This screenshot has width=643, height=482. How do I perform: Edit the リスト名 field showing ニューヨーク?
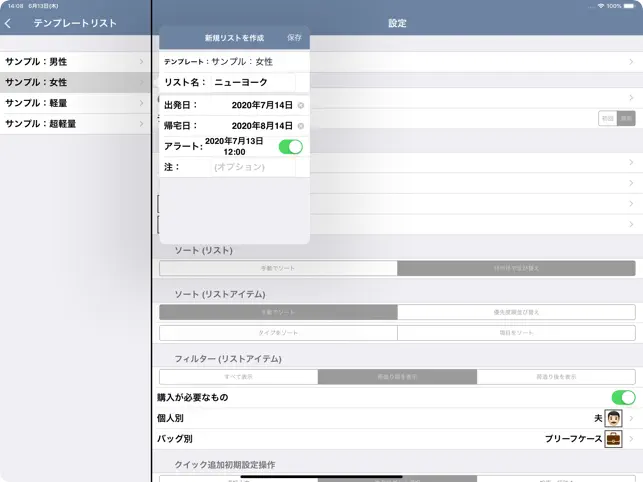click(253, 82)
